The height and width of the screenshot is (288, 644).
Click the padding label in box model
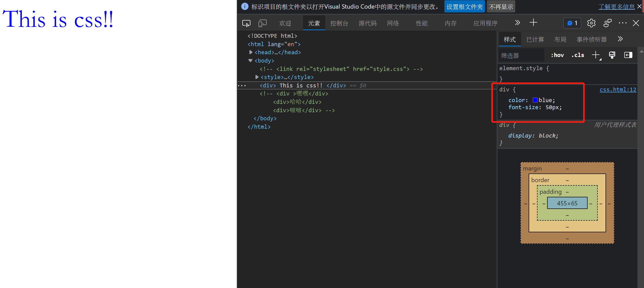pyautogui.click(x=550, y=192)
